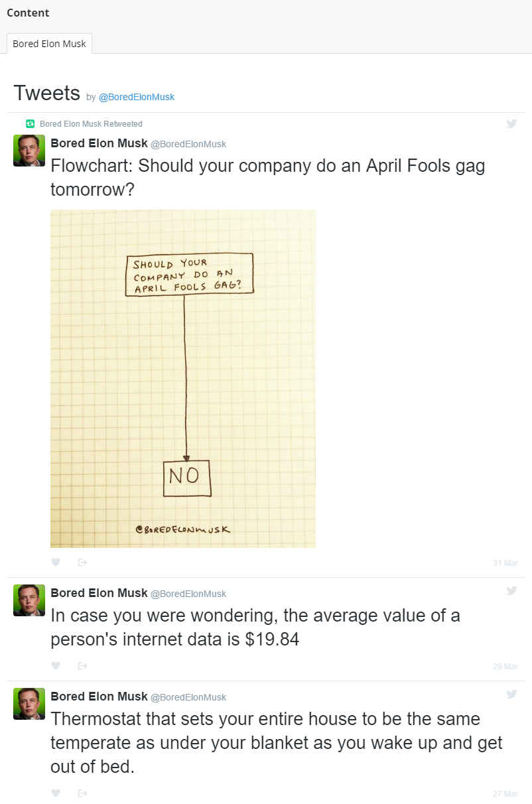Click the avatar on the internet data tweet
This screenshot has width=532, height=804.
[29, 600]
